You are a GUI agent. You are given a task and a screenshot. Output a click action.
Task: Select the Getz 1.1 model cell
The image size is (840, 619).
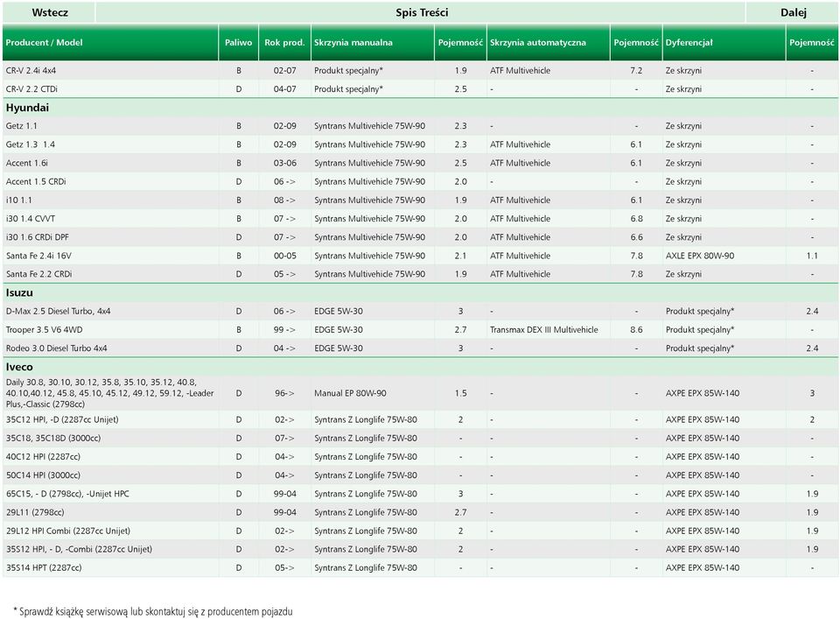tap(110, 126)
